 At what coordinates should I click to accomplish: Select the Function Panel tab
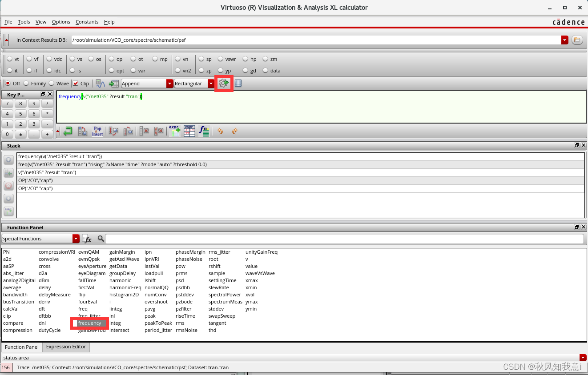coord(21,347)
